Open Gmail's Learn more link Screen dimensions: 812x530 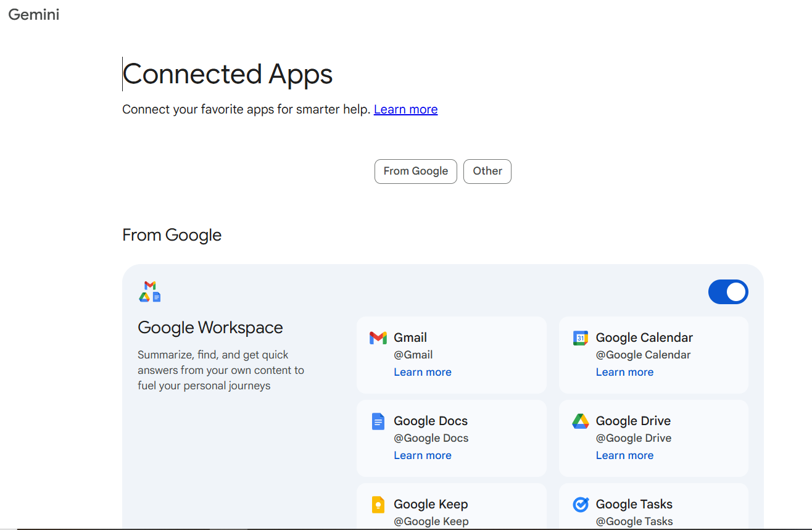[x=423, y=372]
